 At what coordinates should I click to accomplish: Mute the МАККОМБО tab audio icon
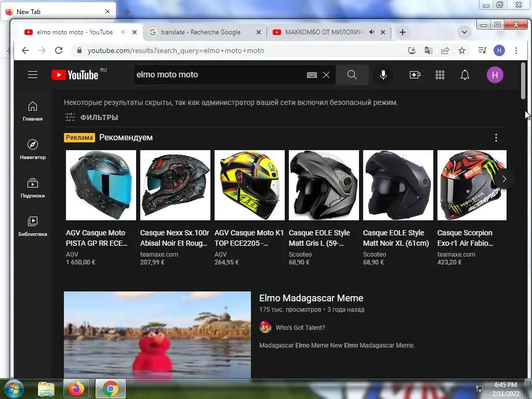371,32
